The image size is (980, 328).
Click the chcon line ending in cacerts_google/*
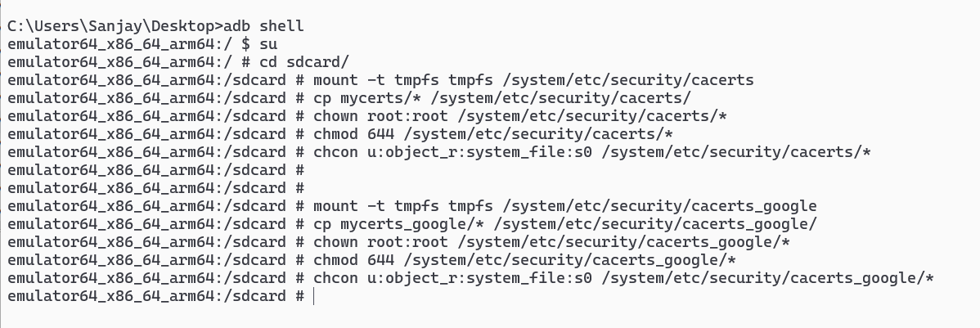click(x=470, y=278)
